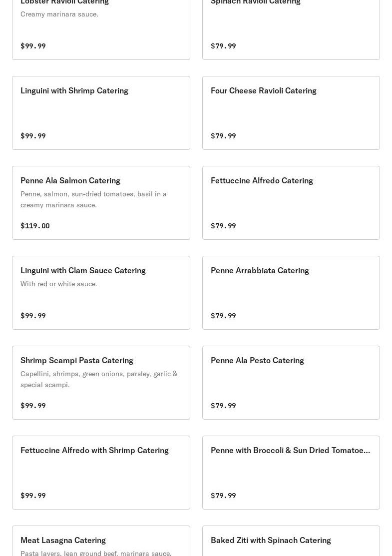Click the $79.99 price under Penne Arrabbiata
Viewport: 392px width, 556px height.
tap(223, 316)
